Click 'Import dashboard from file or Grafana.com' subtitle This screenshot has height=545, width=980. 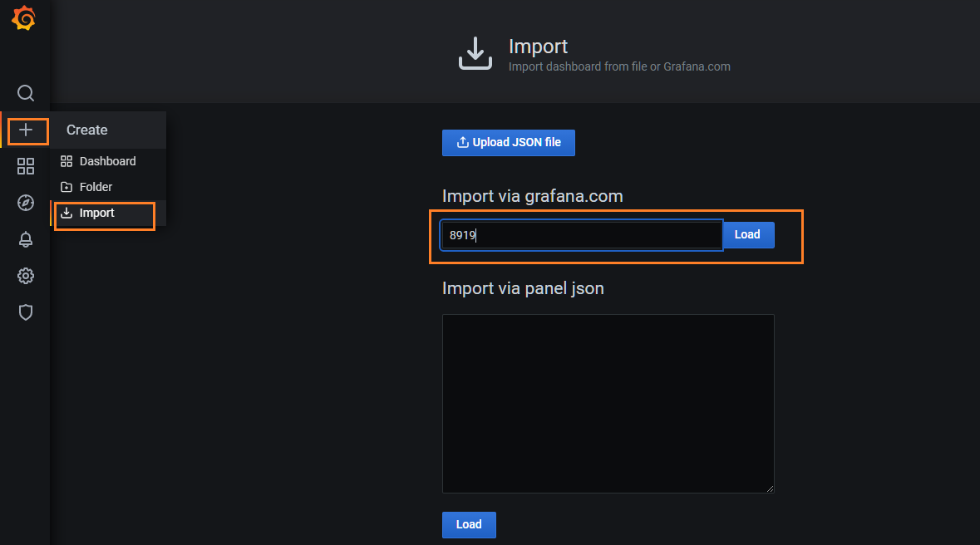pyautogui.click(x=619, y=66)
